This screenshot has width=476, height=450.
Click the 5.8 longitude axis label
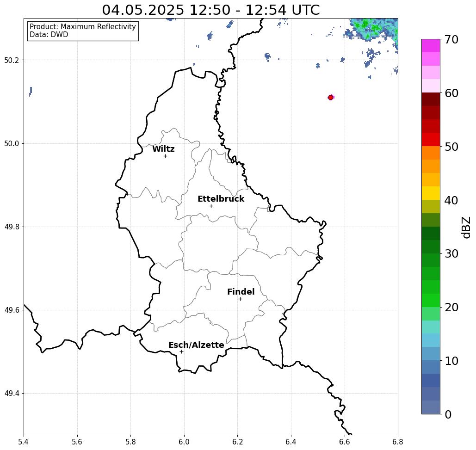pyautogui.click(x=130, y=442)
